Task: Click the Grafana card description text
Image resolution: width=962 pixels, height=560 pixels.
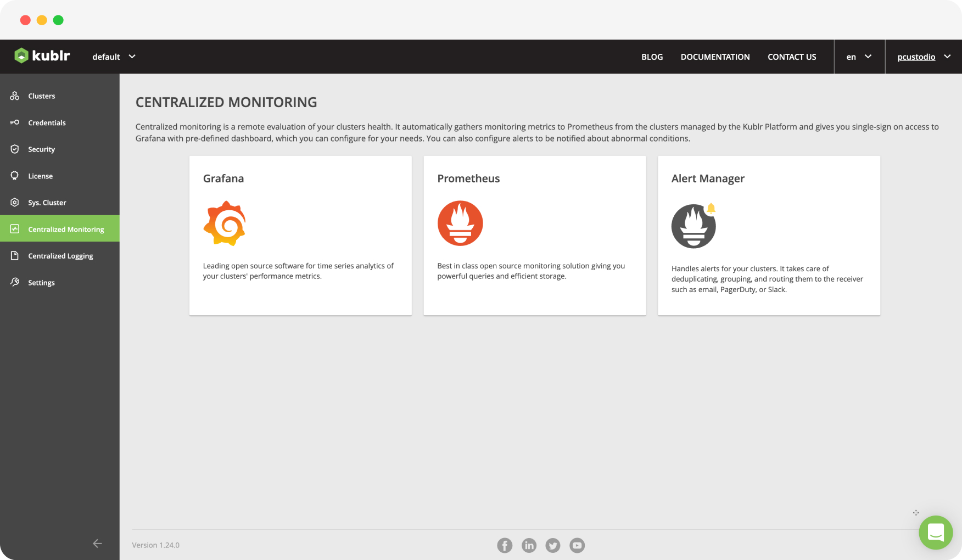Action: [x=298, y=271]
